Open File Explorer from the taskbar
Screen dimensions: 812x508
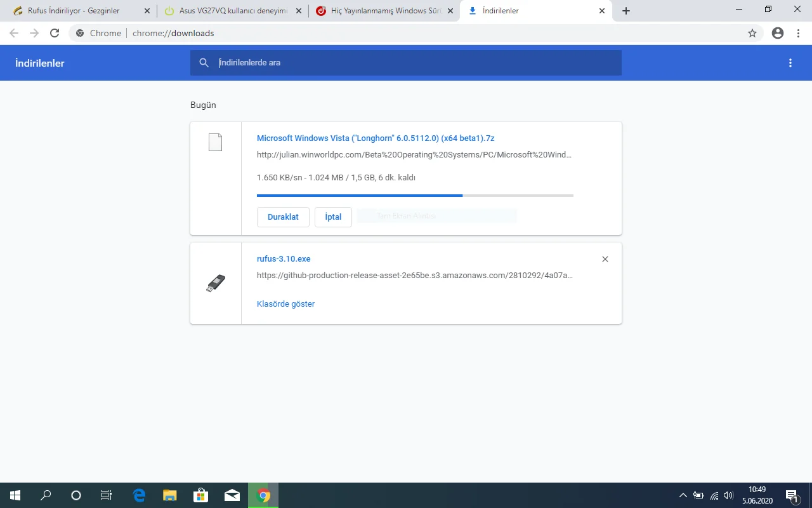click(x=170, y=495)
